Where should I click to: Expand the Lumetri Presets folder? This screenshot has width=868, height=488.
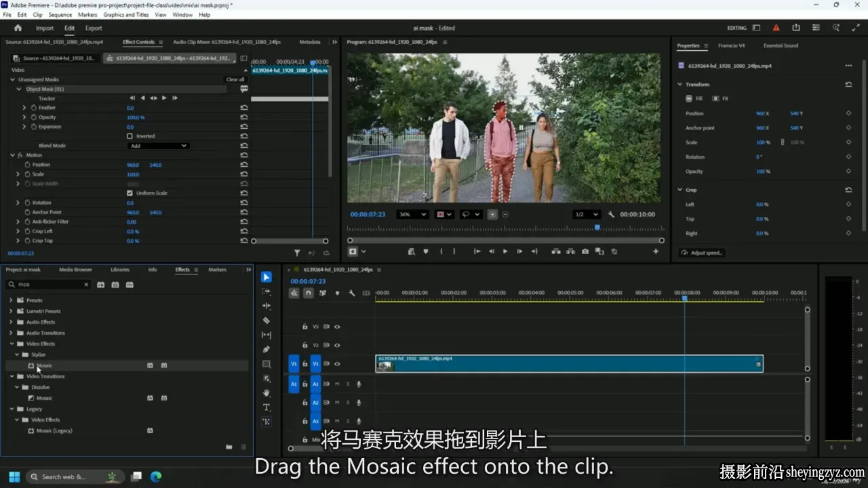11,311
